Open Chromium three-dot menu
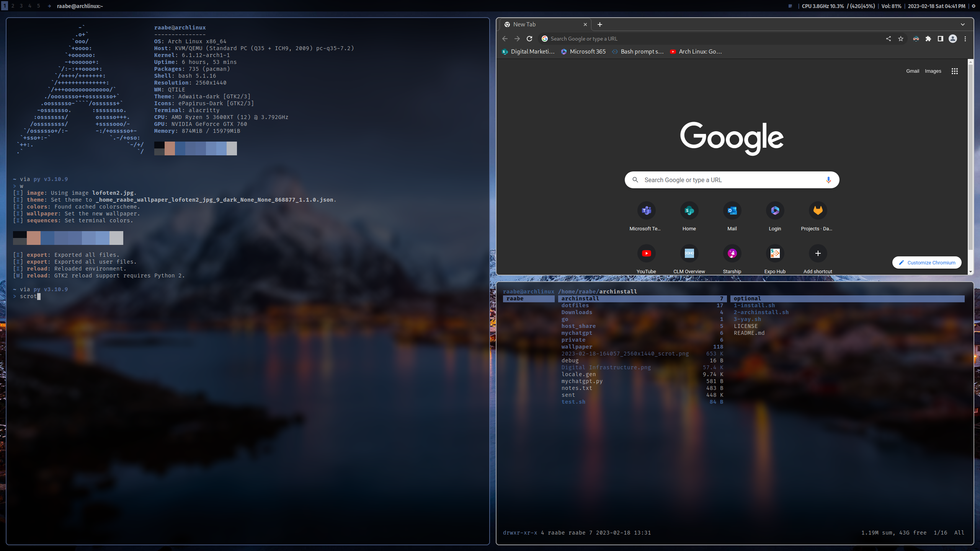Image resolution: width=980 pixels, height=551 pixels. pos(965,39)
